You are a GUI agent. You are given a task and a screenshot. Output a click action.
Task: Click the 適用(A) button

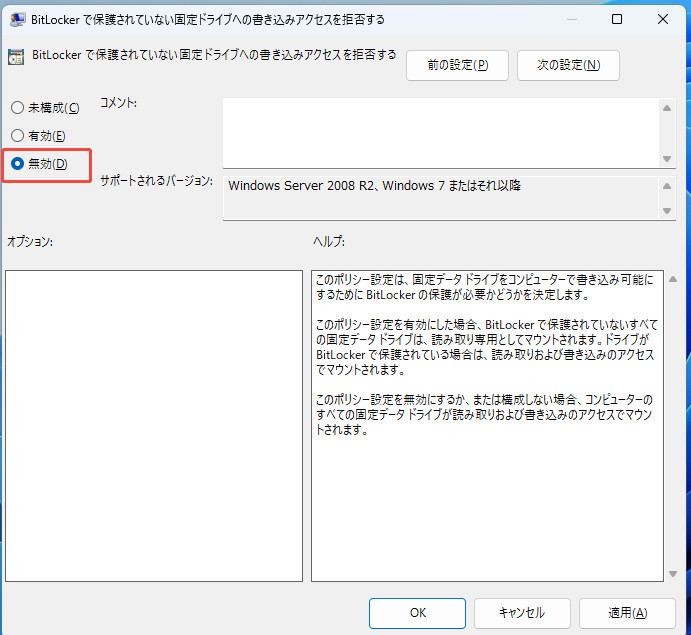point(627,613)
